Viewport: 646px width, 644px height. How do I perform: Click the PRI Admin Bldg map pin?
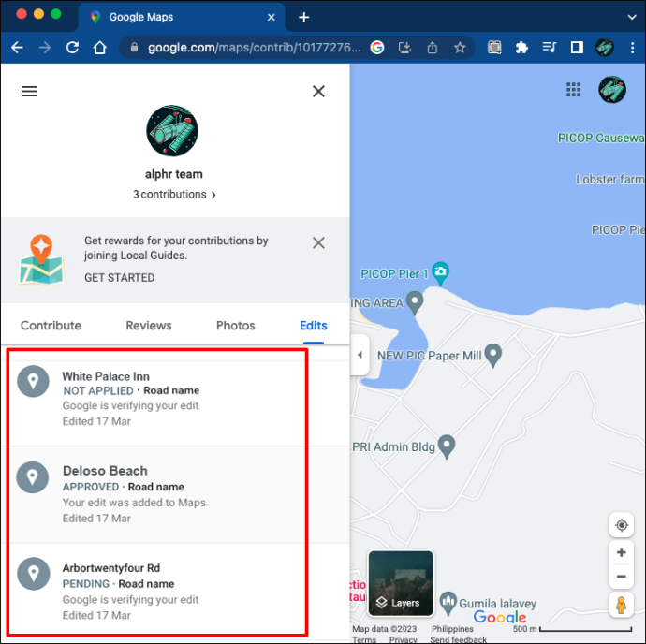(447, 446)
